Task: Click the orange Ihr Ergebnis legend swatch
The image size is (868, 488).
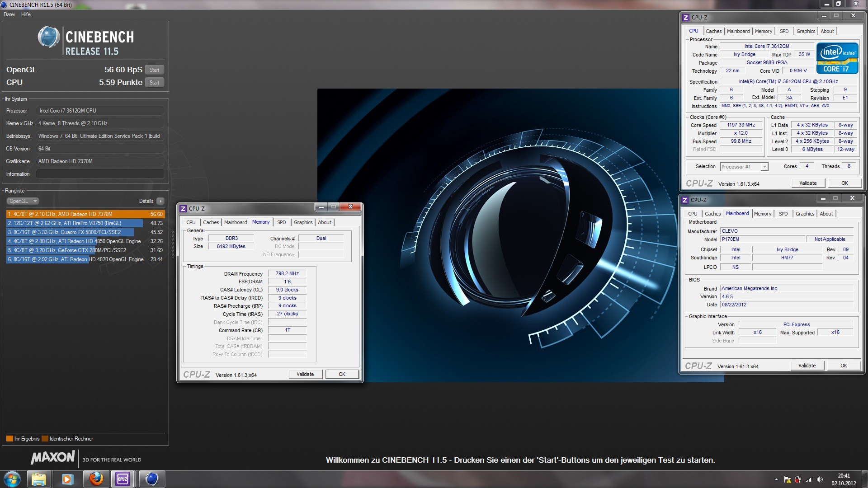Action: 9,439
